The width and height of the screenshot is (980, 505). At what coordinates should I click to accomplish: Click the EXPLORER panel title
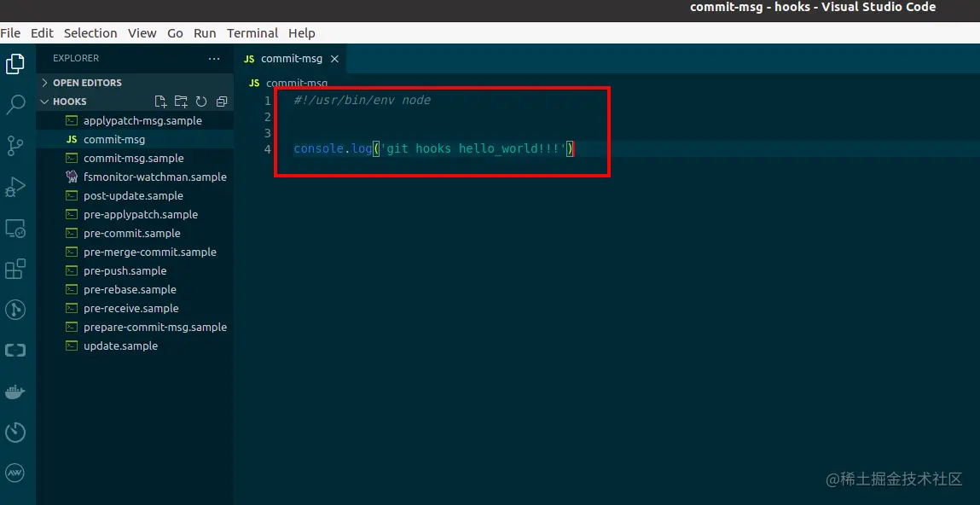click(76, 58)
